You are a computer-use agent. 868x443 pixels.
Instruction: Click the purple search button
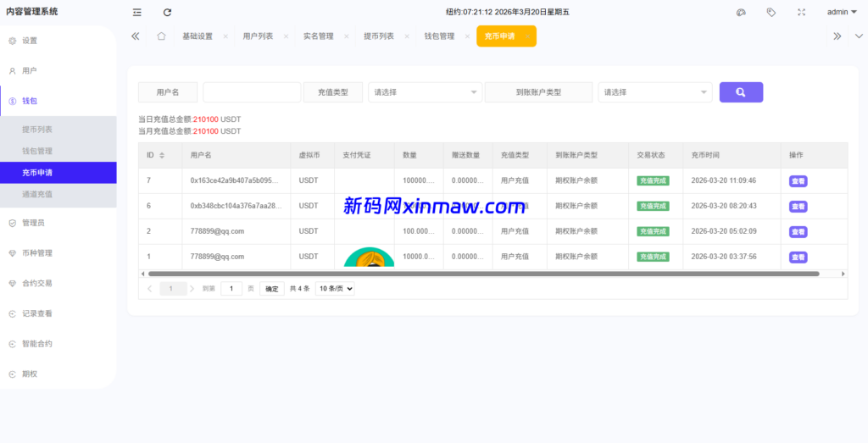tap(741, 92)
